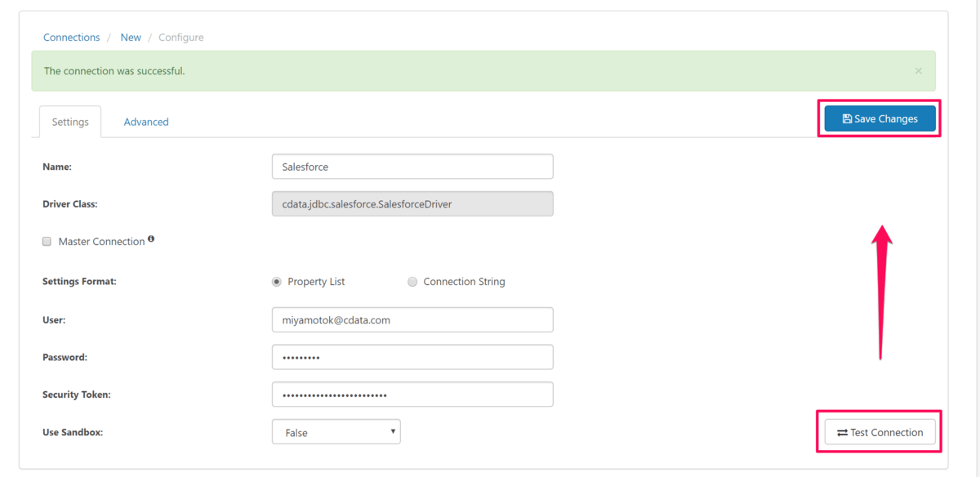Select the Property List radio button
This screenshot has width=980, height=477.
point(277,282)
